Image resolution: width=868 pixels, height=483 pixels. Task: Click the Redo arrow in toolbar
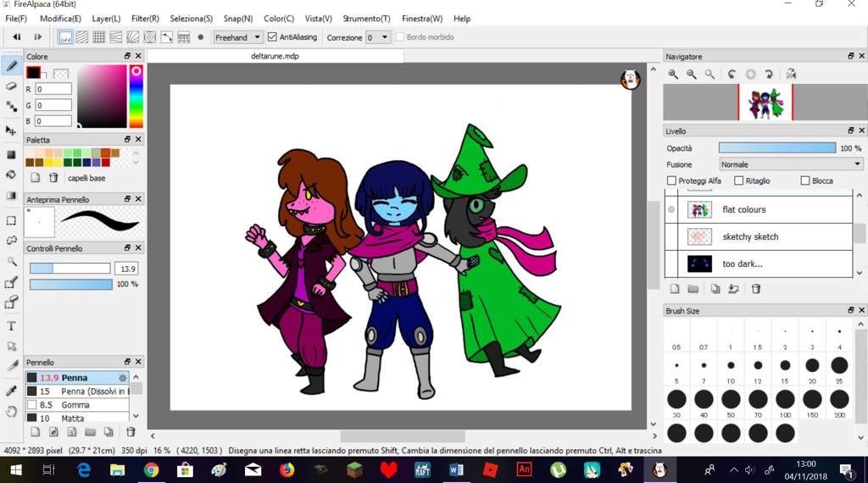coord(37,37)
